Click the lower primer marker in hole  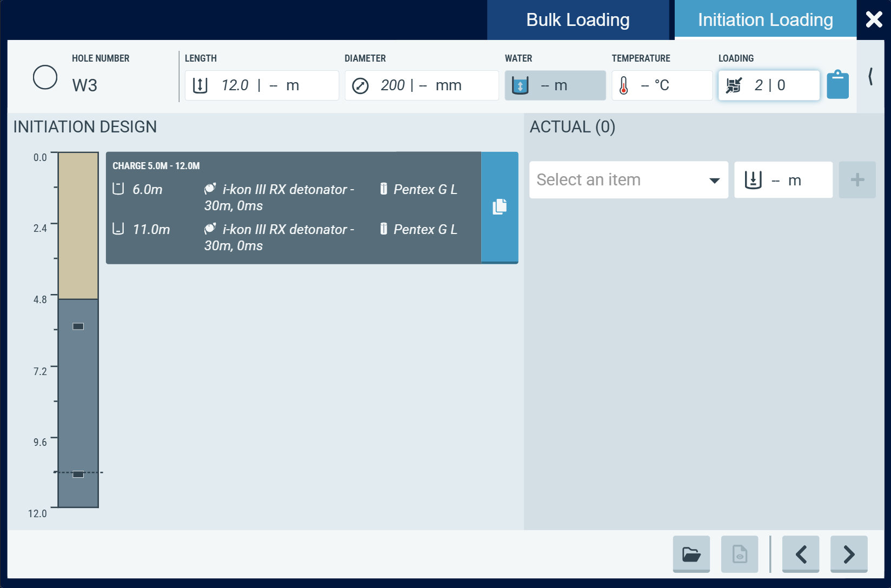click(x=78, y=475)
